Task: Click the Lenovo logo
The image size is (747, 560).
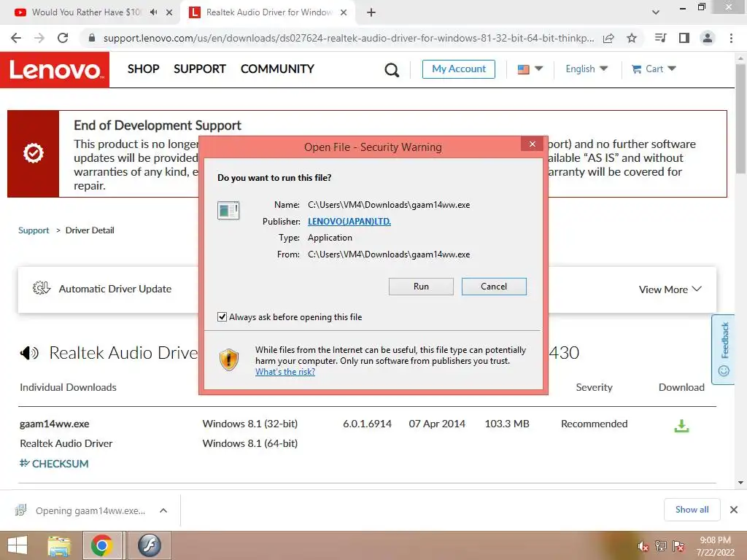Action: tap(55, 70)
